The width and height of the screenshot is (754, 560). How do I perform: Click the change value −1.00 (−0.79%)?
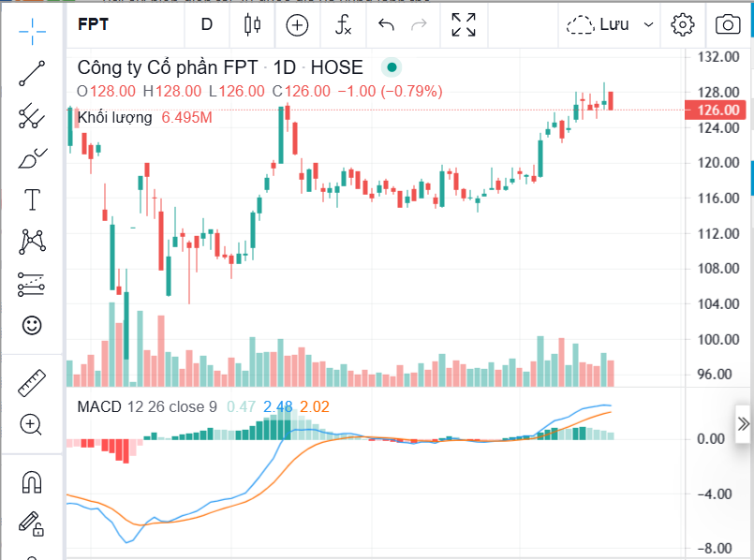[390, 92]
